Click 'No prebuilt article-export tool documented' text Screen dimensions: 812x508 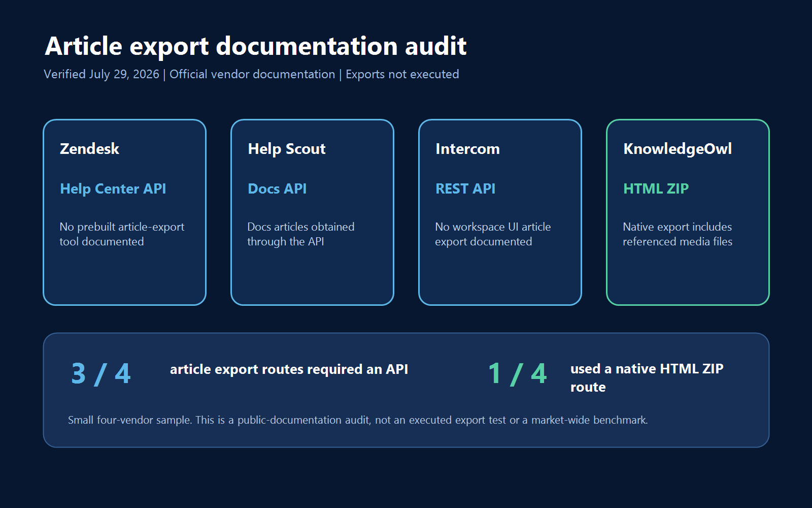122,234
